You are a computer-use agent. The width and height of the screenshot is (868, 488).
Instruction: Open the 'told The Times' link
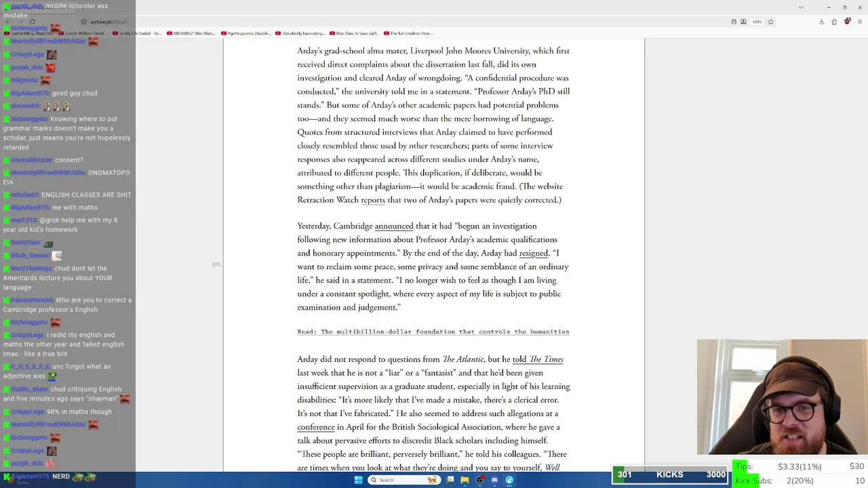pos(538,359)
